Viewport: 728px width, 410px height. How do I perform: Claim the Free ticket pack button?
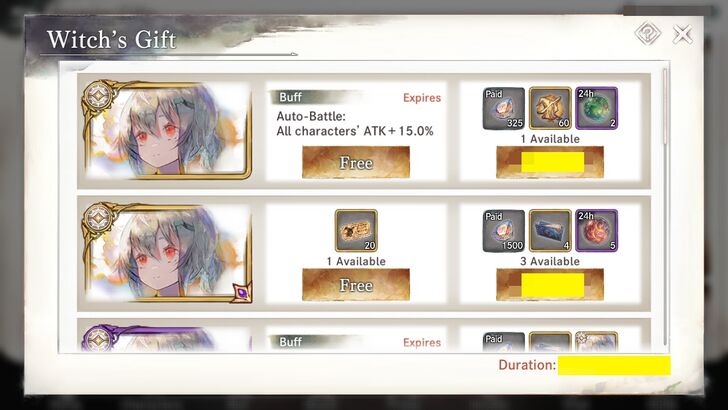click(356, 285)
